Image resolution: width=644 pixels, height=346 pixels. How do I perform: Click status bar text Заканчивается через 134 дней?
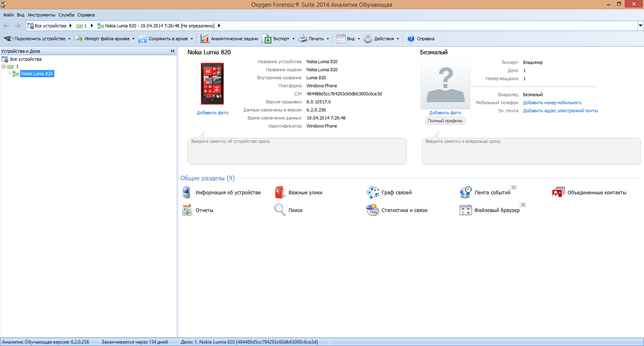click(134, 342)
